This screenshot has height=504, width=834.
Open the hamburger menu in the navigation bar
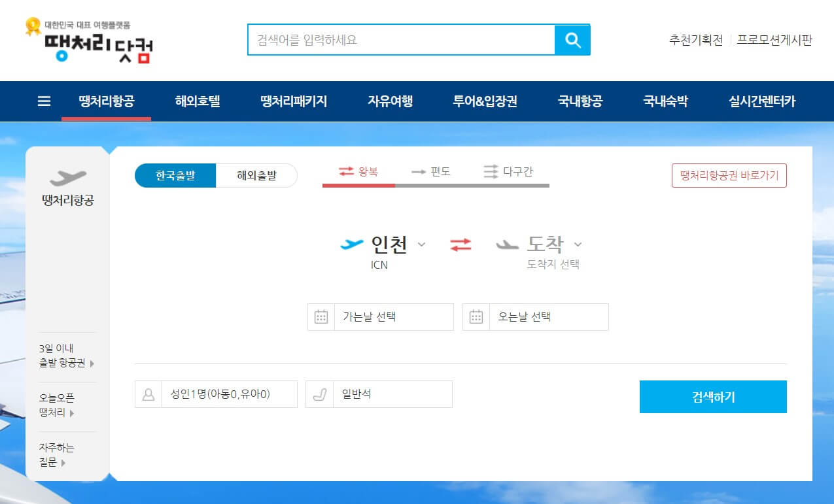pos(43,101)
